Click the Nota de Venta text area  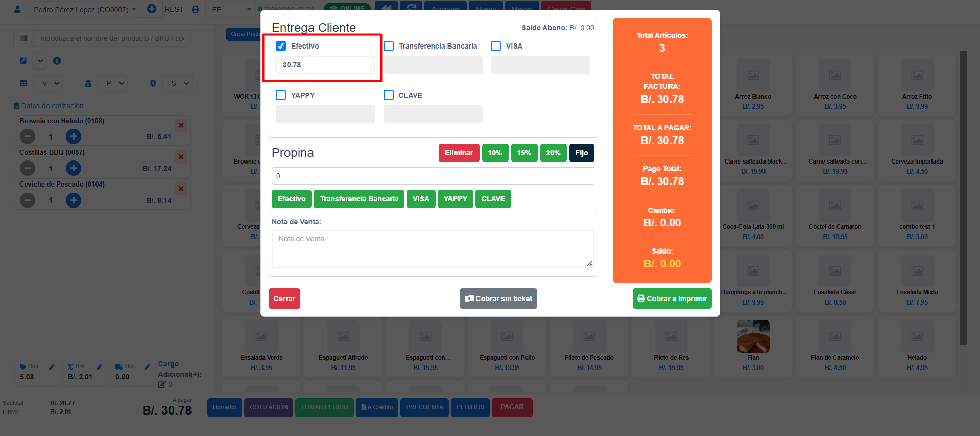coord(433,249)
